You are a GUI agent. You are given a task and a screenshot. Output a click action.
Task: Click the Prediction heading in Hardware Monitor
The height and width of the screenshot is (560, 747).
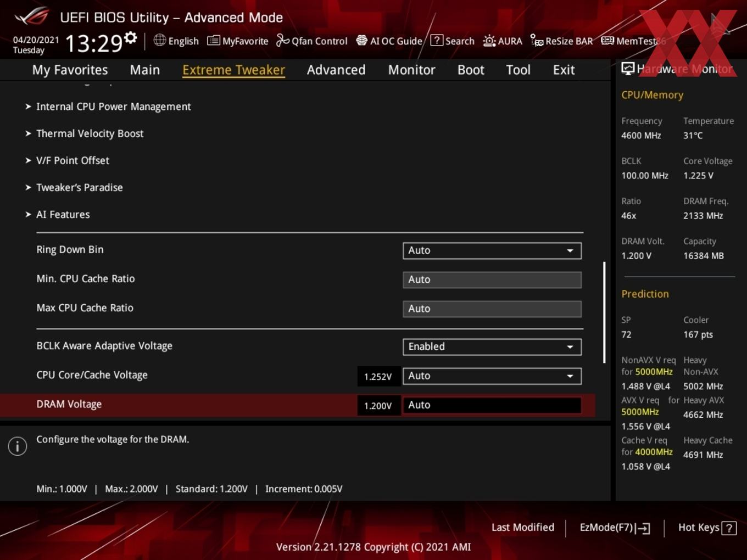click(x=645, y=294)
